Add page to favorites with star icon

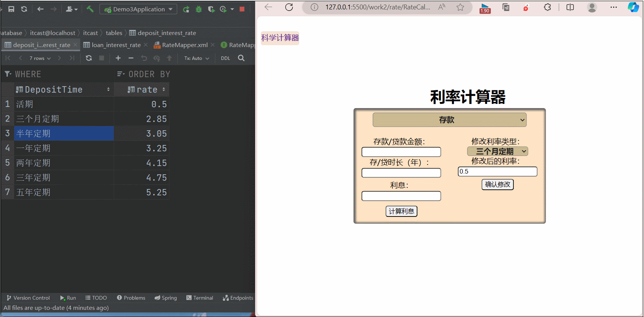point(460,7)
